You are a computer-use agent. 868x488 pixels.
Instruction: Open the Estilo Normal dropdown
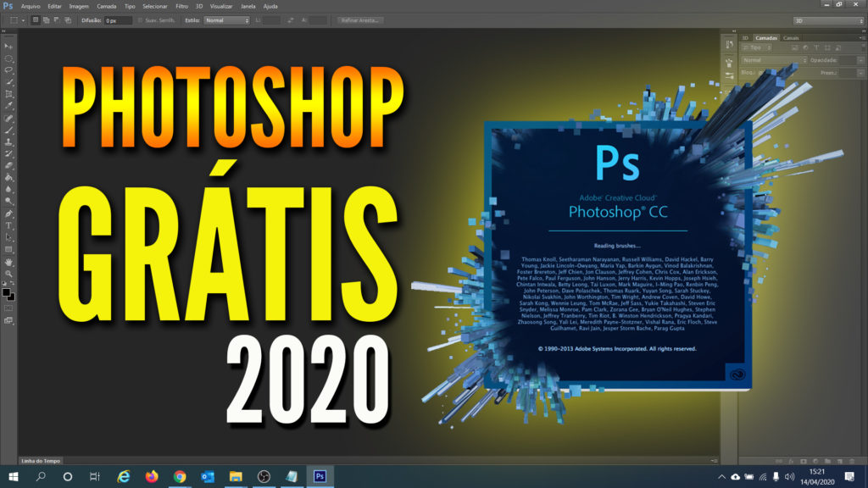227,20
